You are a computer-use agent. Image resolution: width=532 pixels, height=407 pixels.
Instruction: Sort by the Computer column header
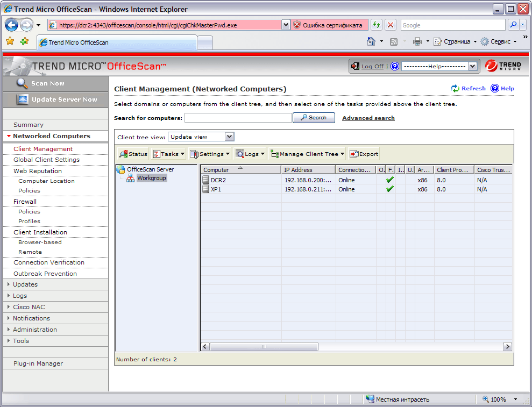click(240, 169)
